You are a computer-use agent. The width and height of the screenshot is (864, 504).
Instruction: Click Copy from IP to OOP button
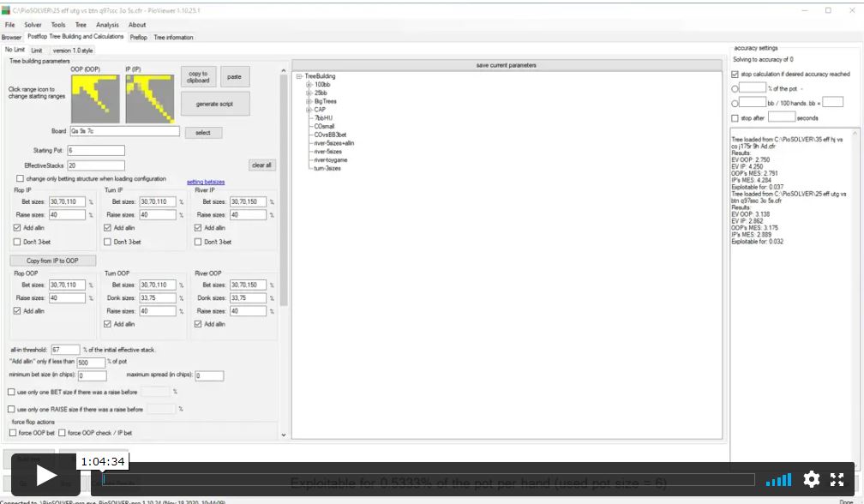click(53, 261)
